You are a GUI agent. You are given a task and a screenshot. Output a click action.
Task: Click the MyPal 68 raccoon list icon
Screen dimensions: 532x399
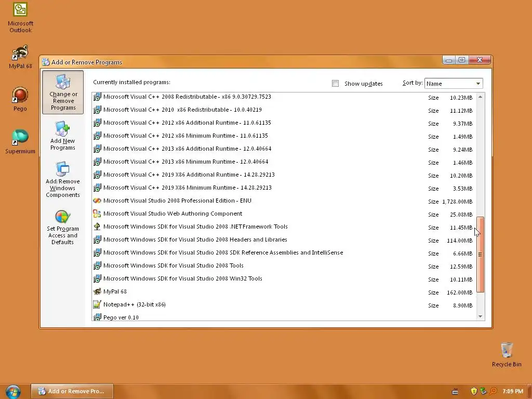pos(97,291)
